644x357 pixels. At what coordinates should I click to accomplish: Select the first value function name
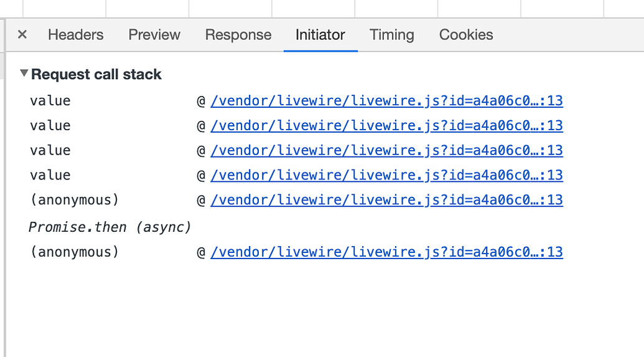[50, 101]
